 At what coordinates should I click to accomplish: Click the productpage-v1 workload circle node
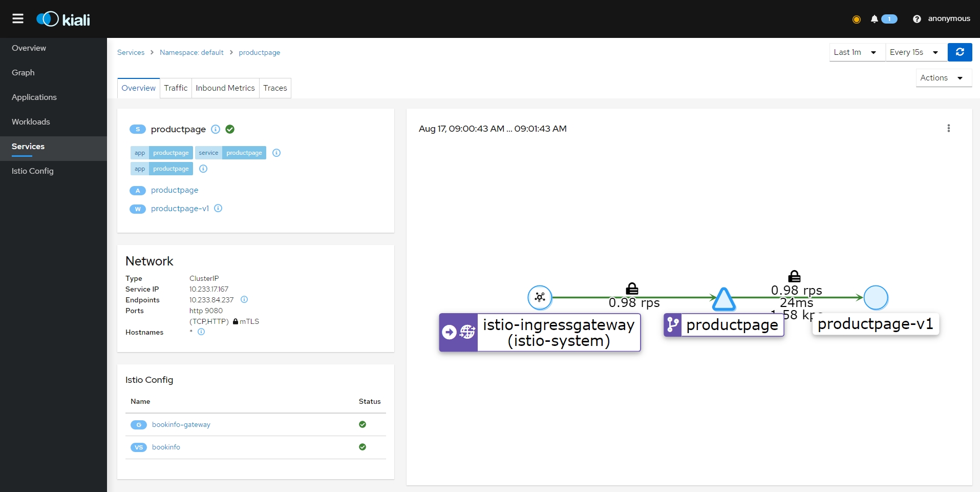tap(876, 298)
